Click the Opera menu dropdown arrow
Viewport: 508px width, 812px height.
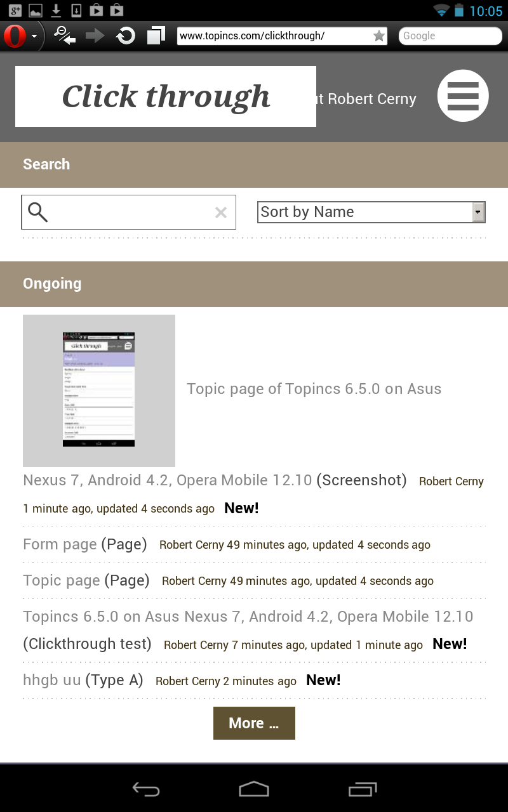click(34, 36)
